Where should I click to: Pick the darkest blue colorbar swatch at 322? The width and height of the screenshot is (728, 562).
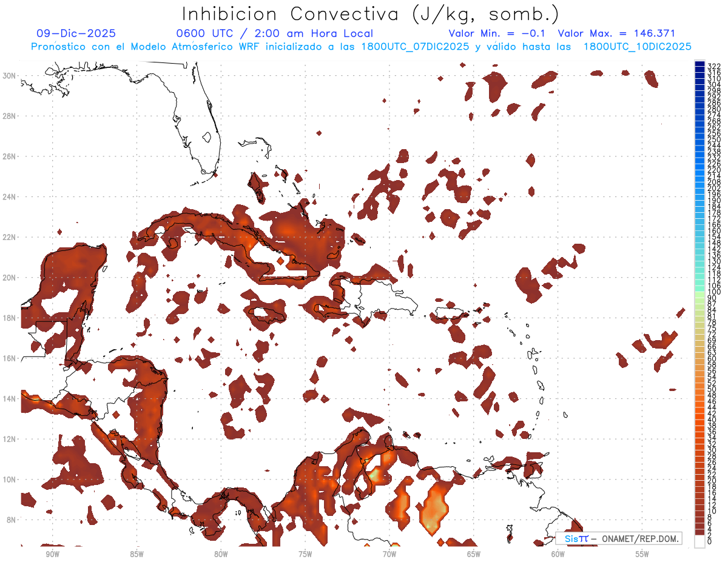(699, 64)
